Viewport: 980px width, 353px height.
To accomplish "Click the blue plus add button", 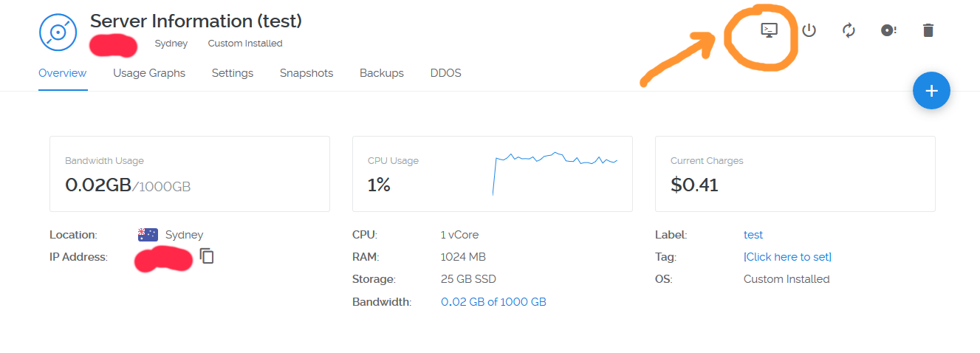I will click(x=931, y=91).
